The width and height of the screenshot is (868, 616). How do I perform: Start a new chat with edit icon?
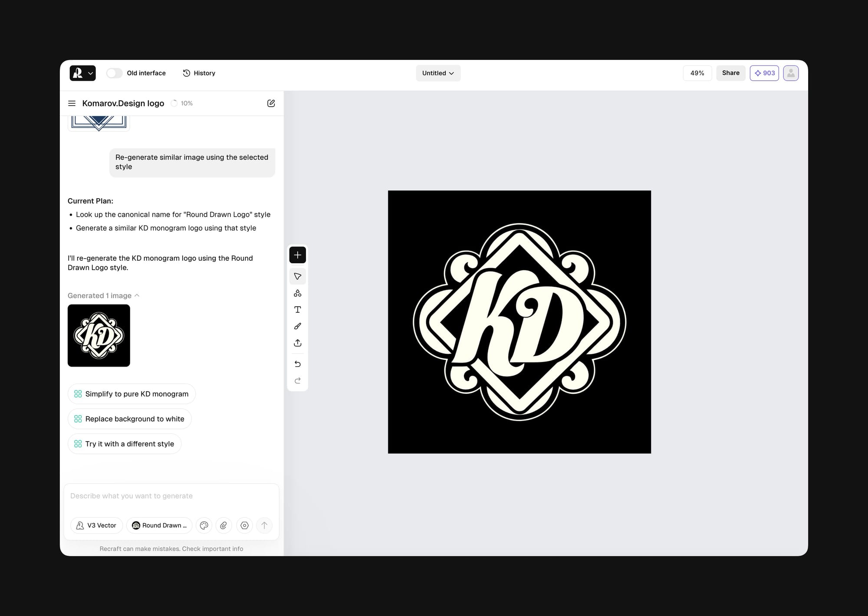coord(271,103)
